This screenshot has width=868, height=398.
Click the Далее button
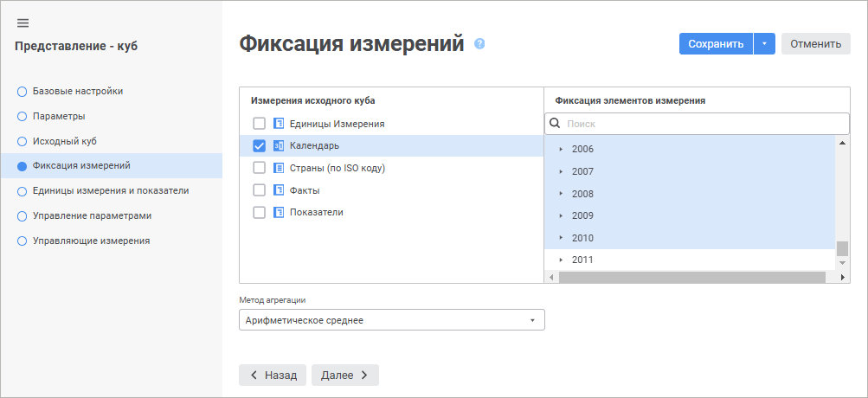344,375
